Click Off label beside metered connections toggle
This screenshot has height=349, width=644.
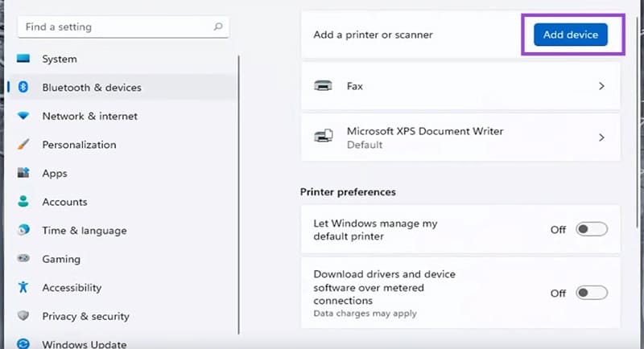point(558,294)
